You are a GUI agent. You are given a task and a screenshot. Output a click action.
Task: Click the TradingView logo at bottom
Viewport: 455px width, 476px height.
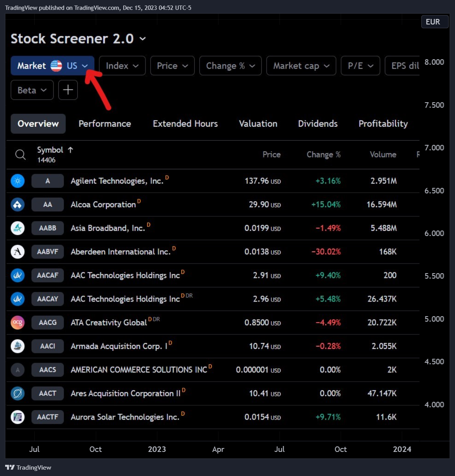pos(28,467)
